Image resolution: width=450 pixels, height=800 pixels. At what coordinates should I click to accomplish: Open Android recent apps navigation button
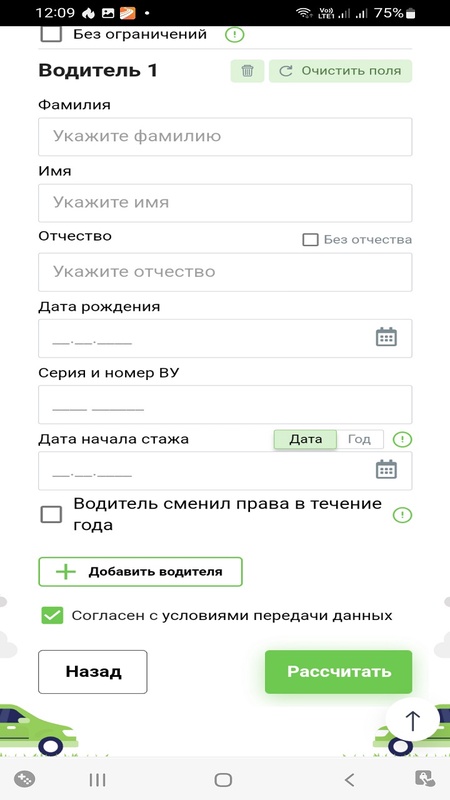[x=97, y=780]
